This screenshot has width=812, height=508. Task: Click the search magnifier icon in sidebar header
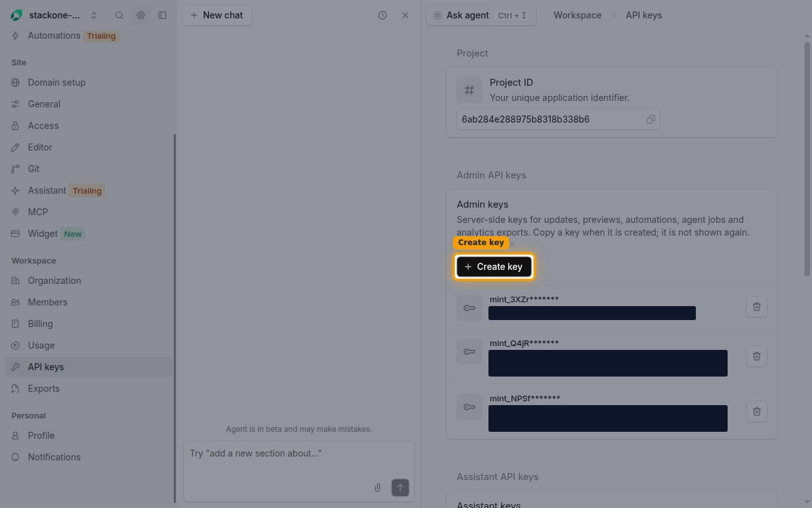tap(119, 15)
